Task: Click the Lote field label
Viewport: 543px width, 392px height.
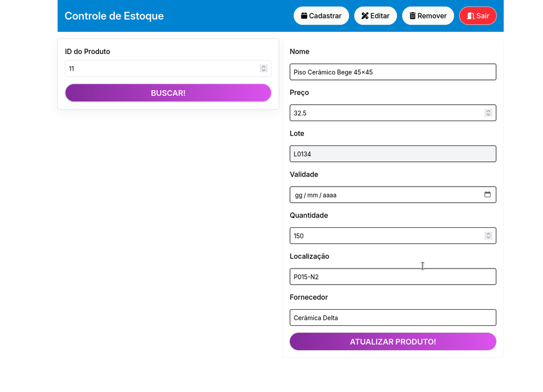Action: point(297,134)
